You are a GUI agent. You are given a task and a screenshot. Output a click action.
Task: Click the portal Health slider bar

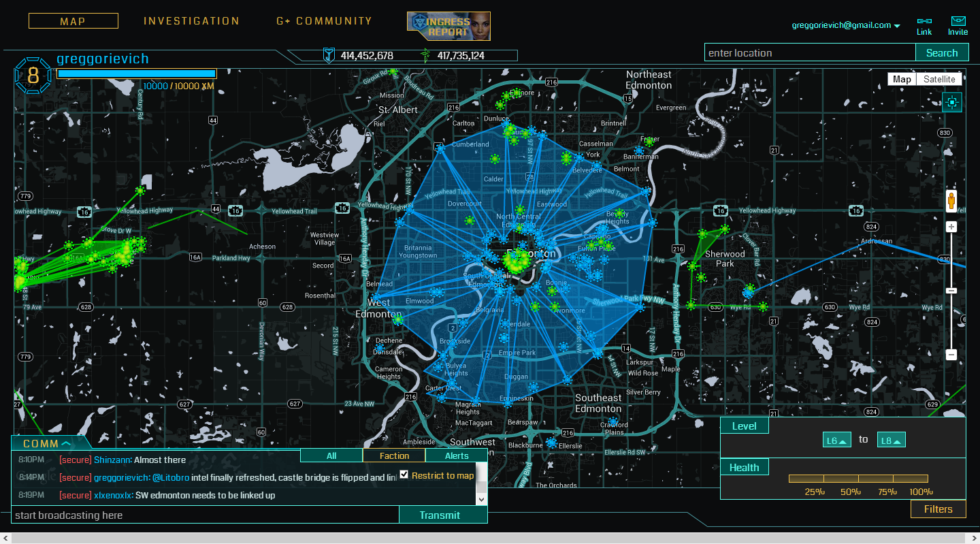click(x=858, y=479)
